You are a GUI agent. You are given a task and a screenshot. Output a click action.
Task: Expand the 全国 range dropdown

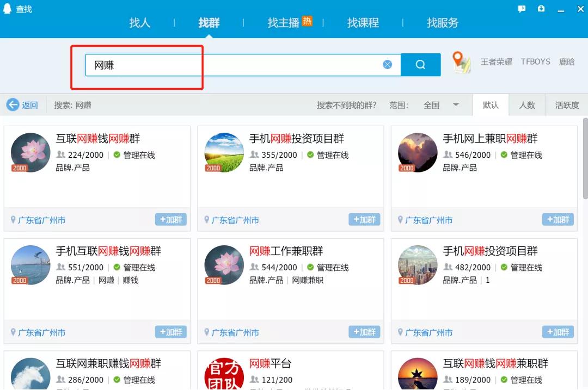[x=456, y=105]
